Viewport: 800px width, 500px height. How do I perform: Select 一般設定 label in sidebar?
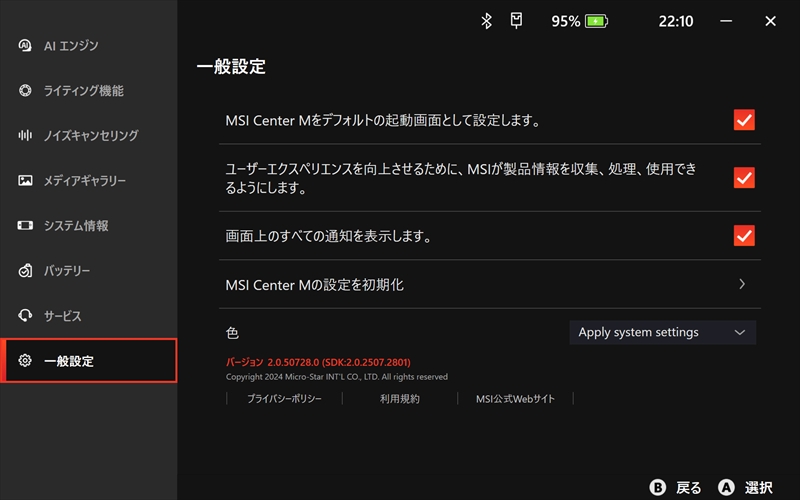(x=69, y=361)
